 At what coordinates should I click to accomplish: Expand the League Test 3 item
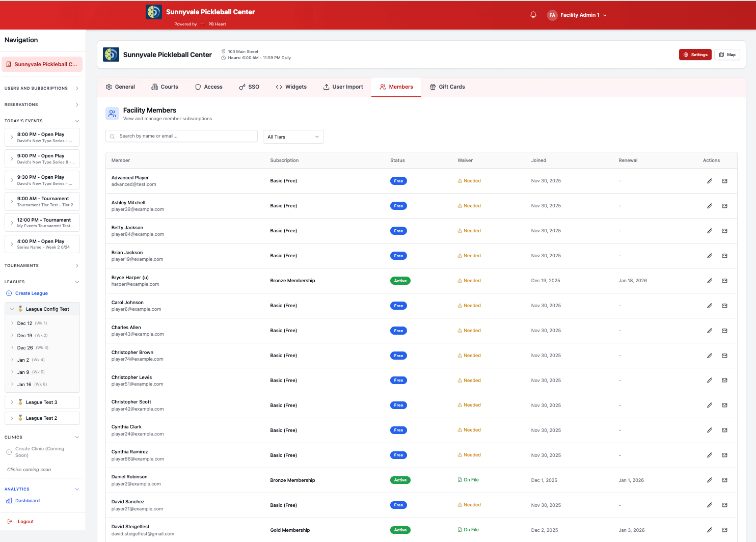(x=12, y=402)
